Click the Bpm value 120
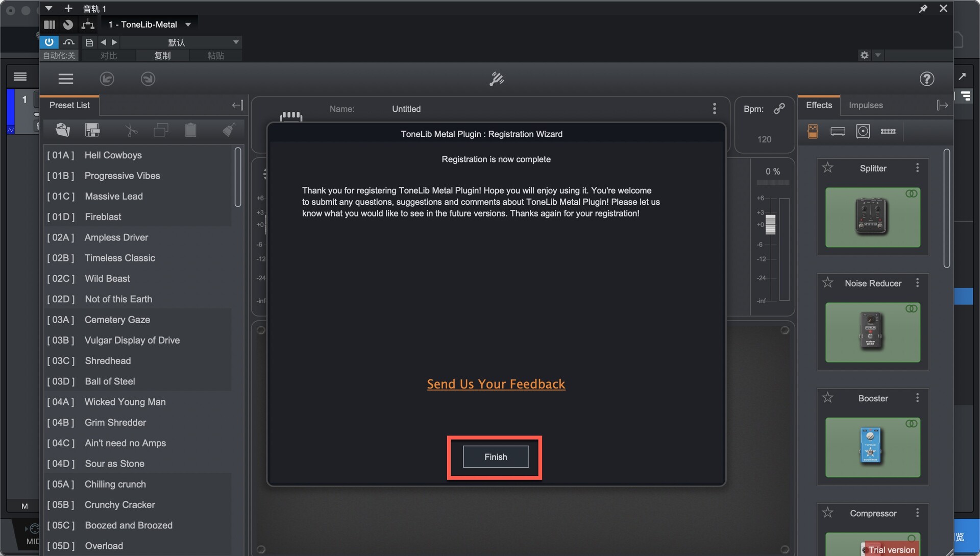 [x=764, y=139]
